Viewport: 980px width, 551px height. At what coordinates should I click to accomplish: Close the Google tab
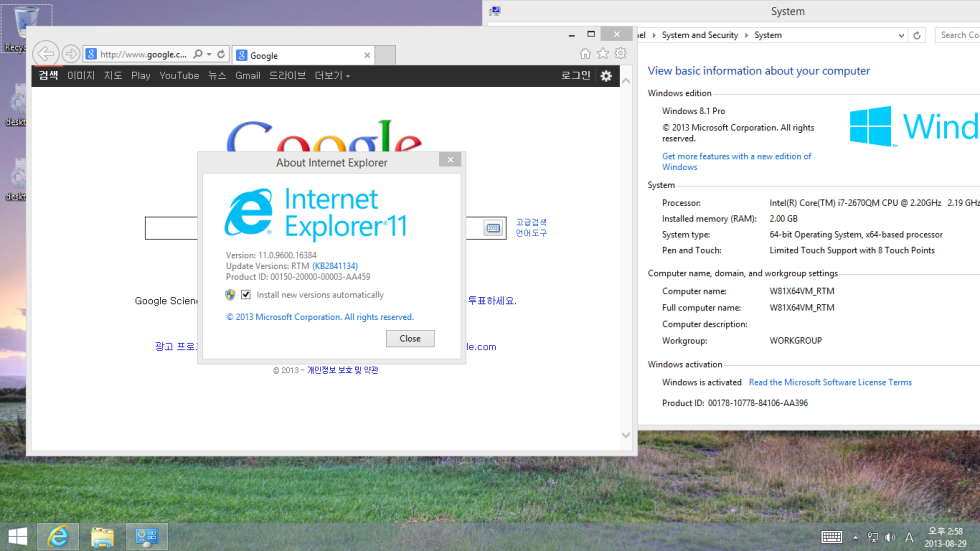click(367, 55)
